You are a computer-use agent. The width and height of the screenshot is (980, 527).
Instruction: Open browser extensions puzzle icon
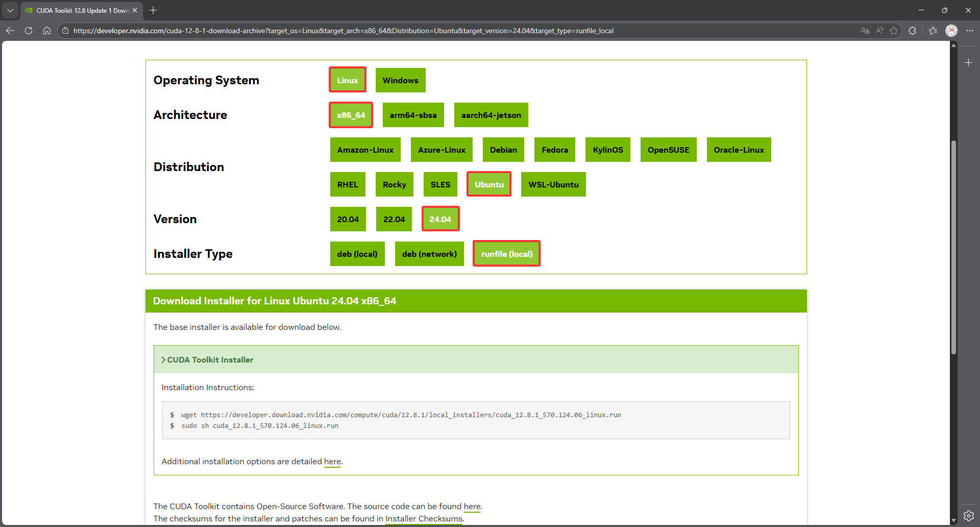tap(913, 31)
